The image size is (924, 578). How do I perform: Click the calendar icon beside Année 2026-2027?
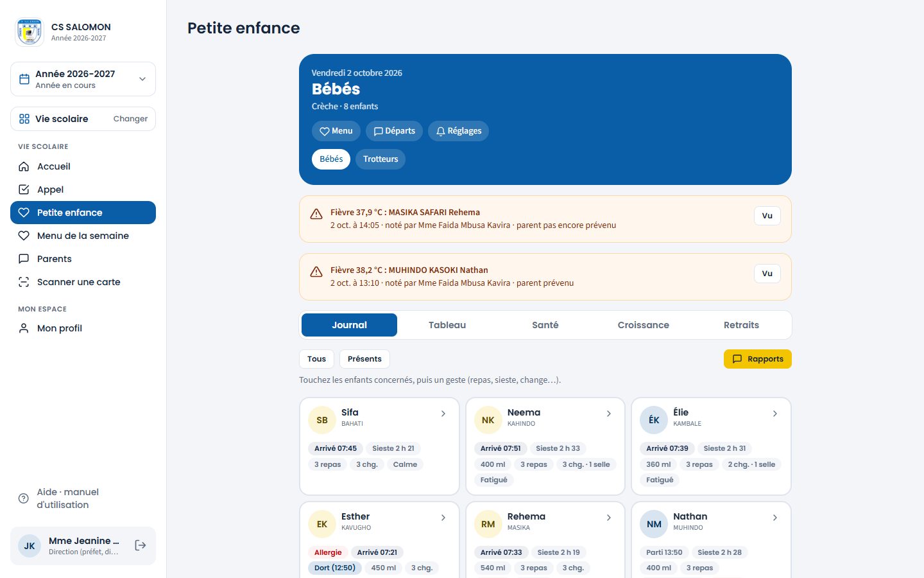click(24, 79)
